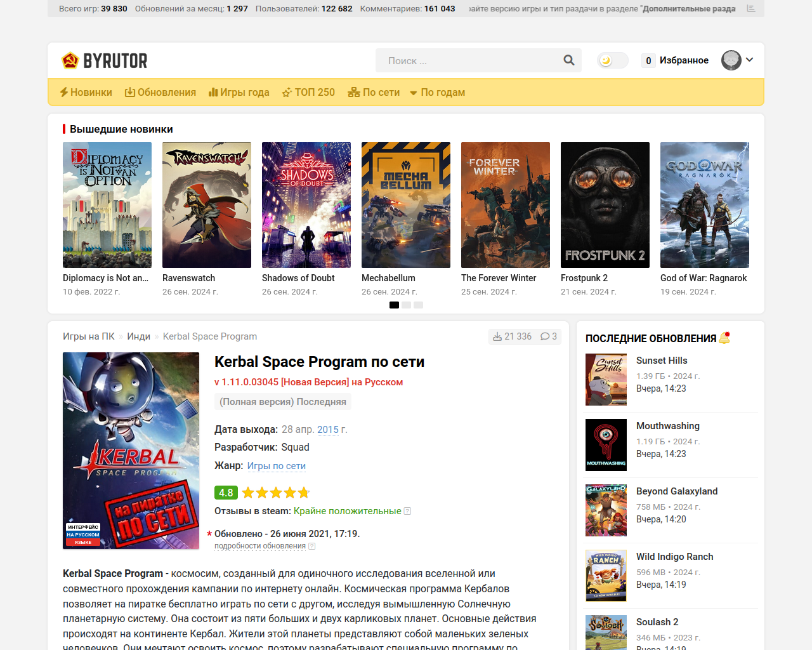The width and height of the screenshot is (812, 650).
Task: Click Ravenswatch title link
Action: [188, 278]
